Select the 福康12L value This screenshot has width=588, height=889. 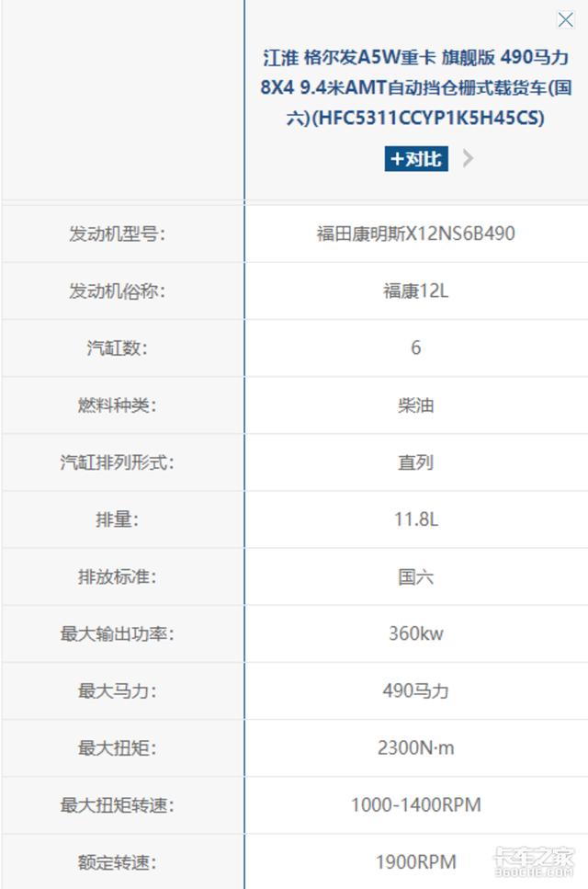click(x=416, y=291)
